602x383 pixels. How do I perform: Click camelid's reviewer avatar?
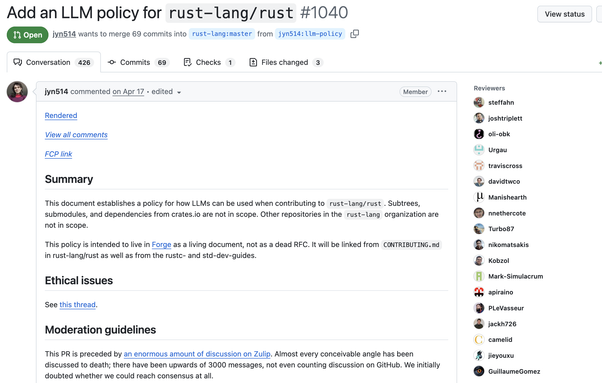click(x=479, y=340)
